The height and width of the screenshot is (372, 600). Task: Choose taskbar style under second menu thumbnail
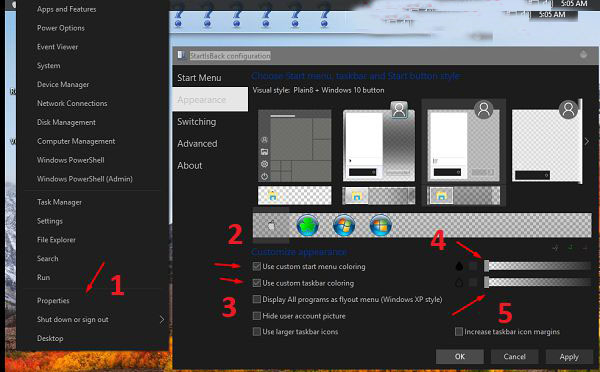point(379,196)
